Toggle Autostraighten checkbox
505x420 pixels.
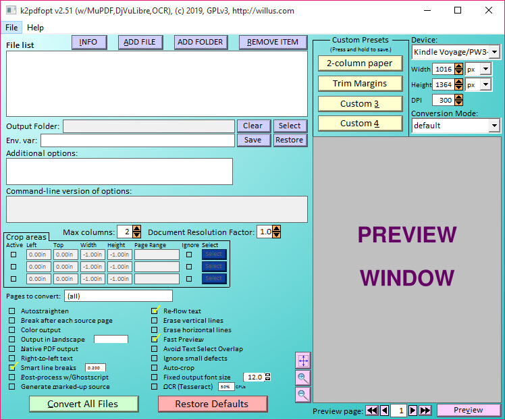point(12,311)
